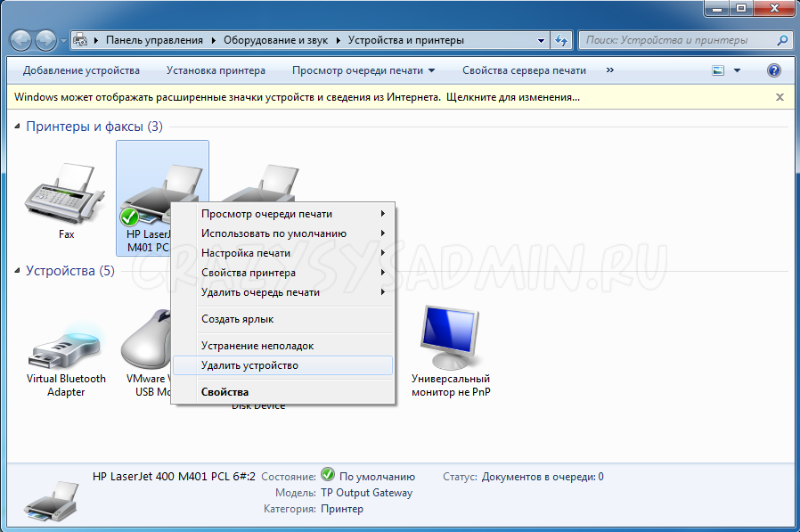800x532 pixels.
Task: Expand the address bar history dropdown
Action: point(541,40)
